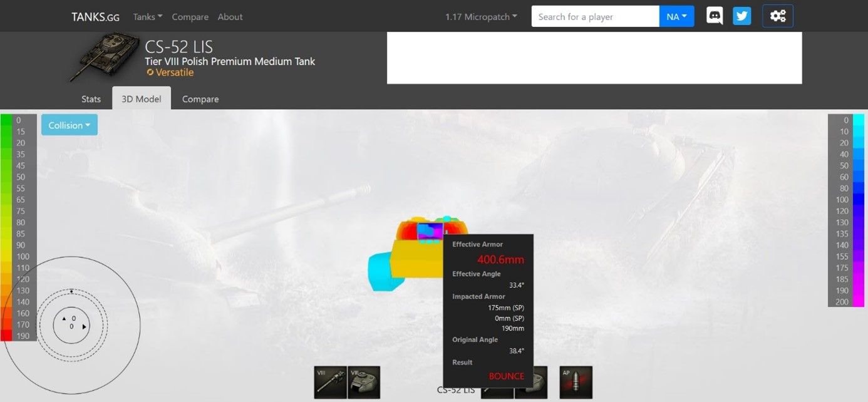Open the Discord link icon
The height and width of the screenshot is (402, 868).
pyautogui.click(x=715, y=16)
